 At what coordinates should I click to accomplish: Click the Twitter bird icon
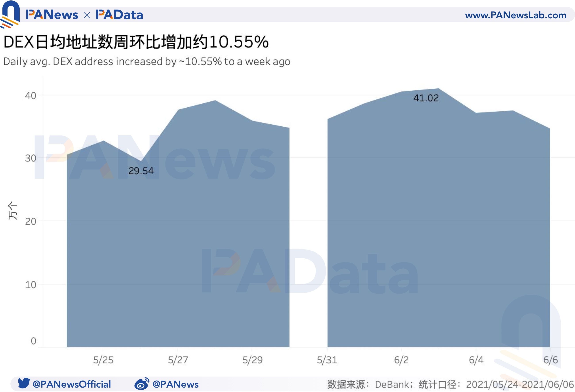(x=24, y=383)
